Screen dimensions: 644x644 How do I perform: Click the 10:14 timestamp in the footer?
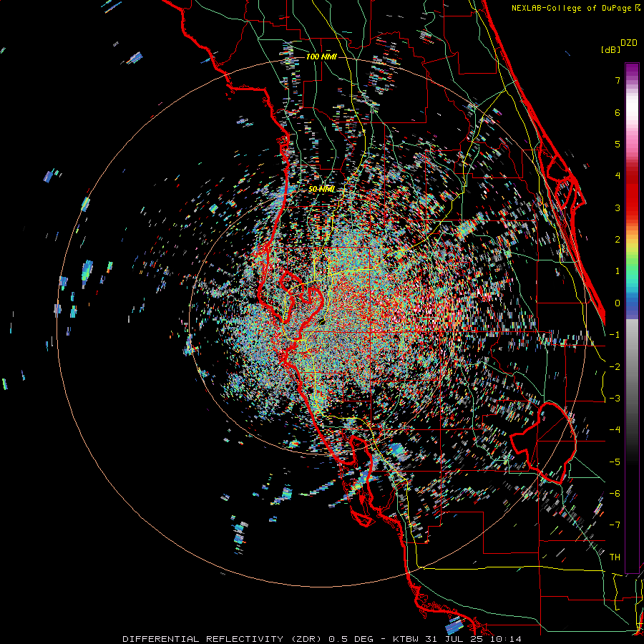pos(506,639)
